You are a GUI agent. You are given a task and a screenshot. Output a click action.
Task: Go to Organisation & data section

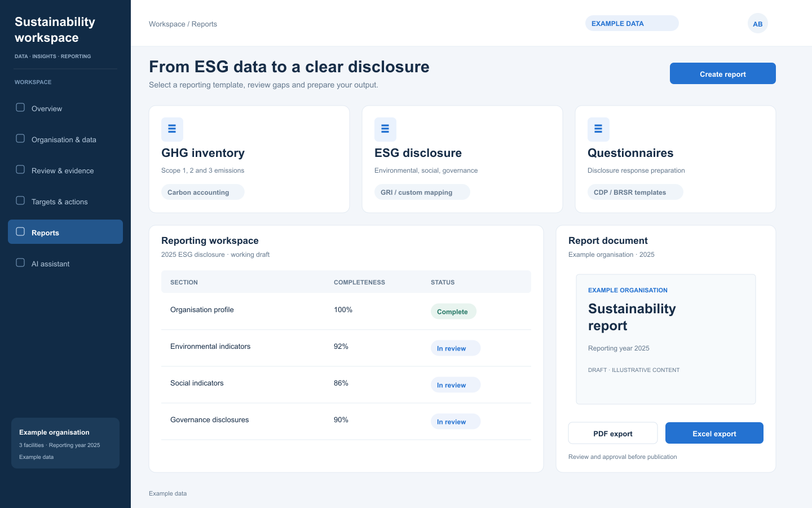(x=65, y=139)
